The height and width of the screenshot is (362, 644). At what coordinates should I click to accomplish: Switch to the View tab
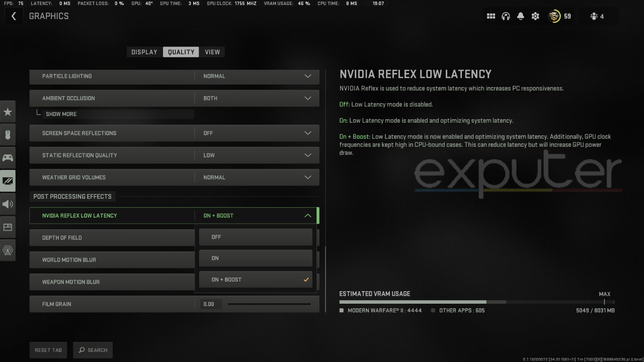(212, 52)
